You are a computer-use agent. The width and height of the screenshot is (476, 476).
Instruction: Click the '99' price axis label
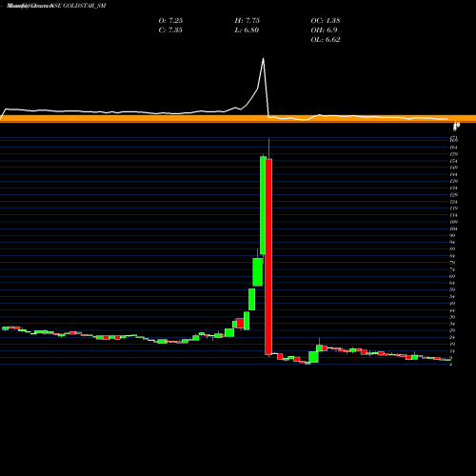click(452, 235)
